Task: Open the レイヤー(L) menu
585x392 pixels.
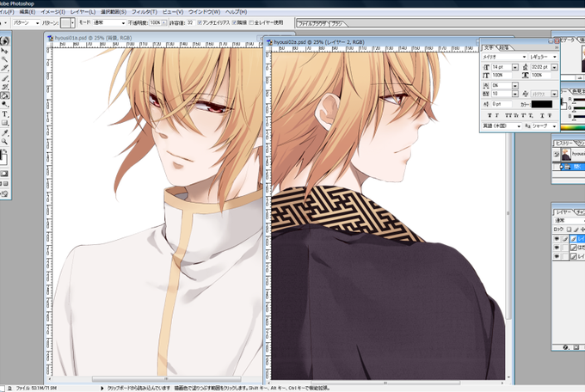Action: point(83,12)
